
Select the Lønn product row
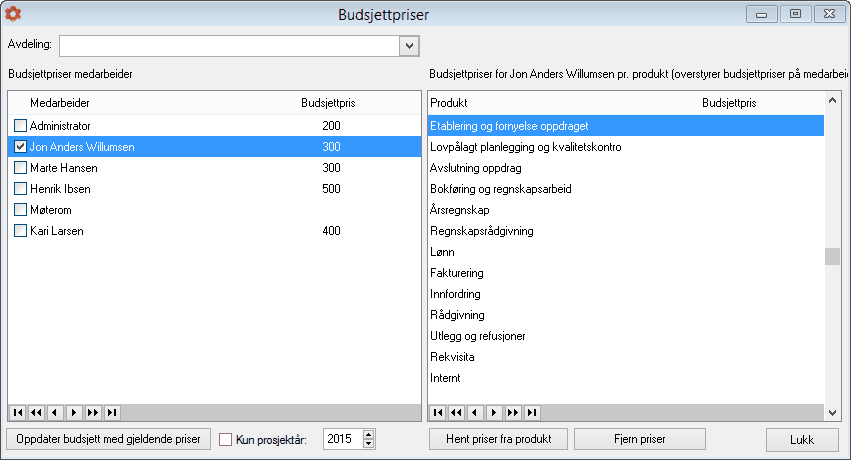pos(626,252)
